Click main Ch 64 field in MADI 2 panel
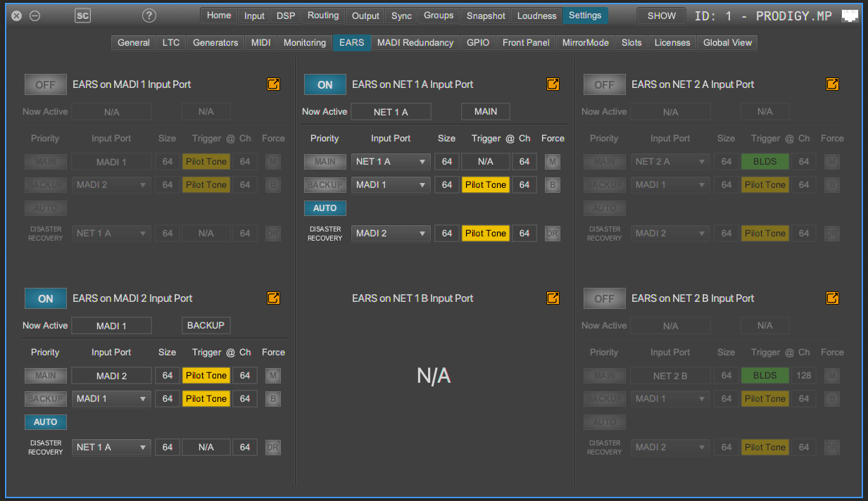The image size is (868, 501). point(245,376)
